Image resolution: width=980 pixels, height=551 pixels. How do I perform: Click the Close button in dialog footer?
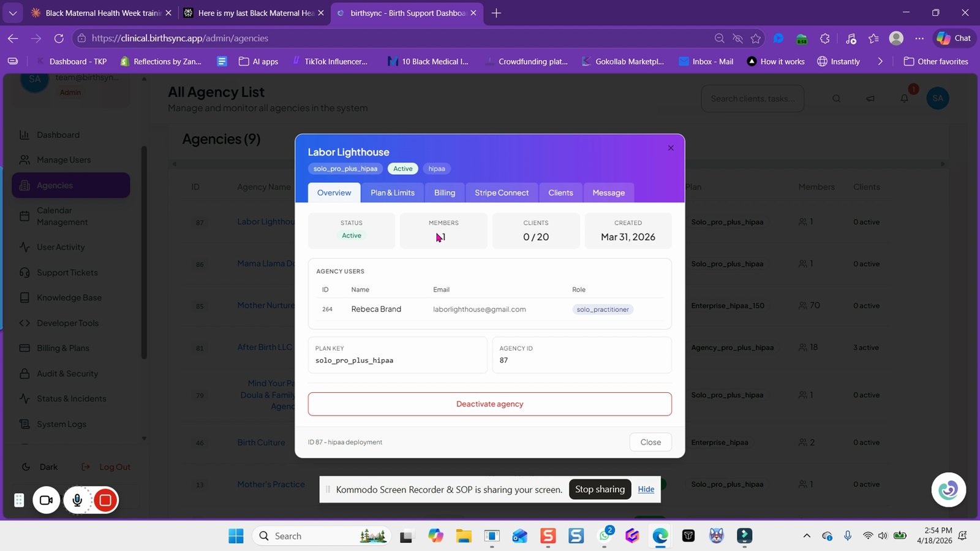[x=650, y=442]
